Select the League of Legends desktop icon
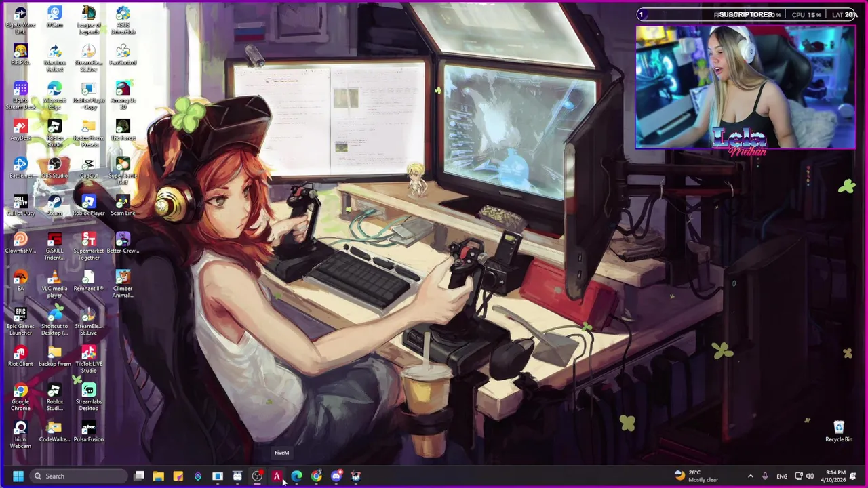868x488 pixels. [x=89, y=20]
